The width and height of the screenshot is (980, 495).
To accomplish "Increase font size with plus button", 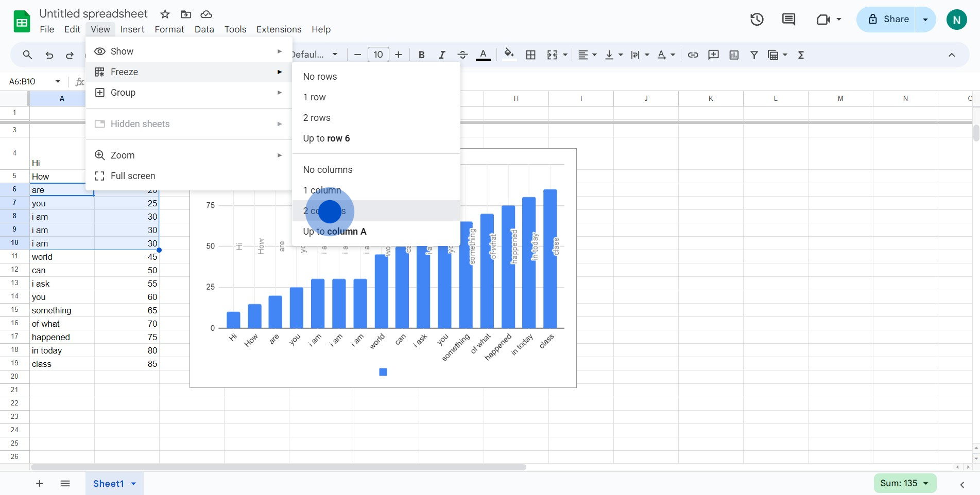I will click(x=398, y=55).
